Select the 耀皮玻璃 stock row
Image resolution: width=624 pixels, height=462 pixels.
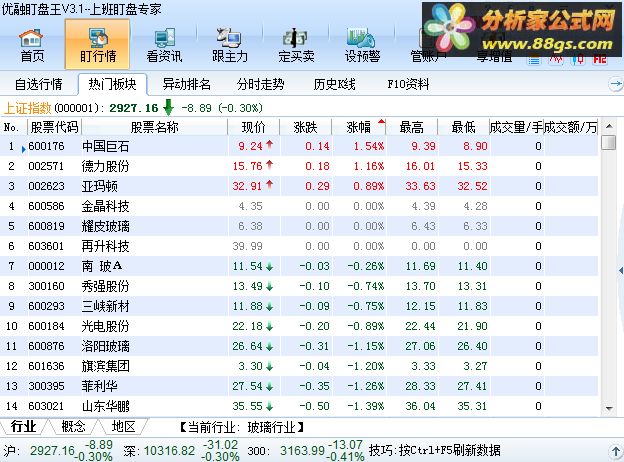coord(299,226)
